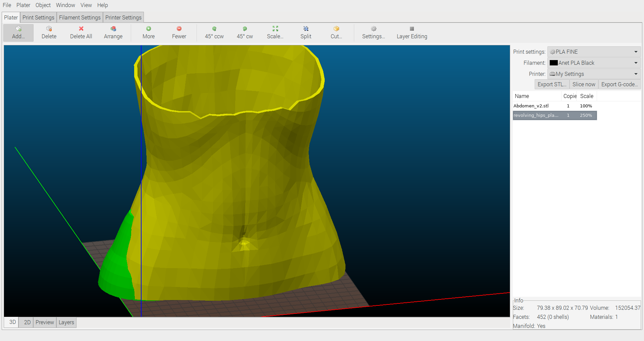Click the 100% scale value for Abdomen_v2.stl
Viewport: 644px width, 341px height.
coord(586,106)
